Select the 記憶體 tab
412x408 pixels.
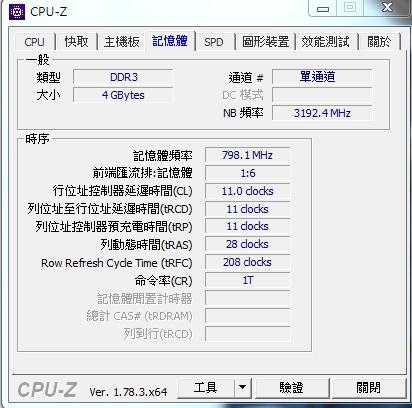tap(170, 41)
